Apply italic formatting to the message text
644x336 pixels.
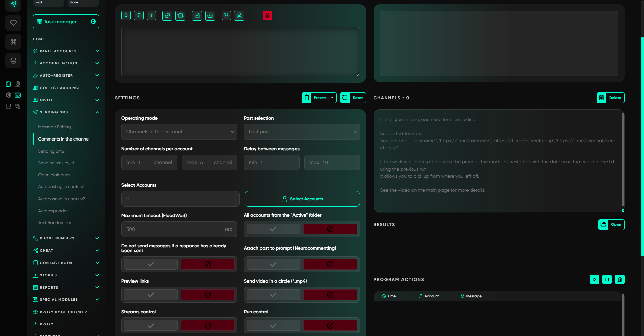tap(139, 15)
